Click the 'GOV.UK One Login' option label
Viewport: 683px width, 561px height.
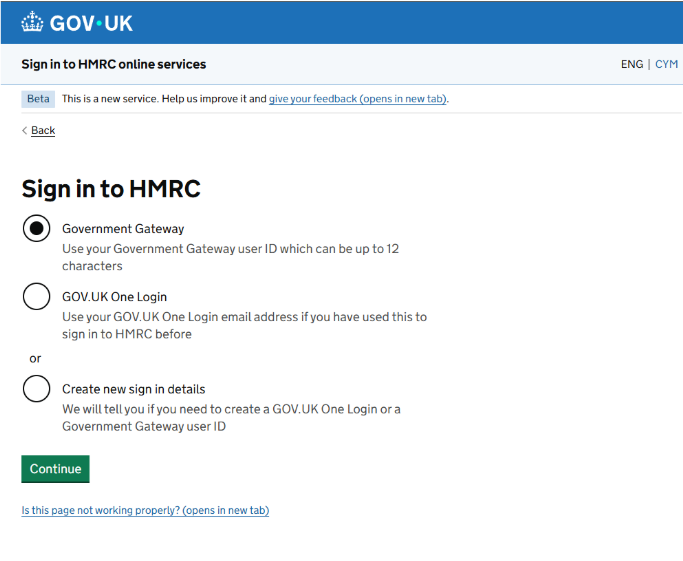coord(115,297)
